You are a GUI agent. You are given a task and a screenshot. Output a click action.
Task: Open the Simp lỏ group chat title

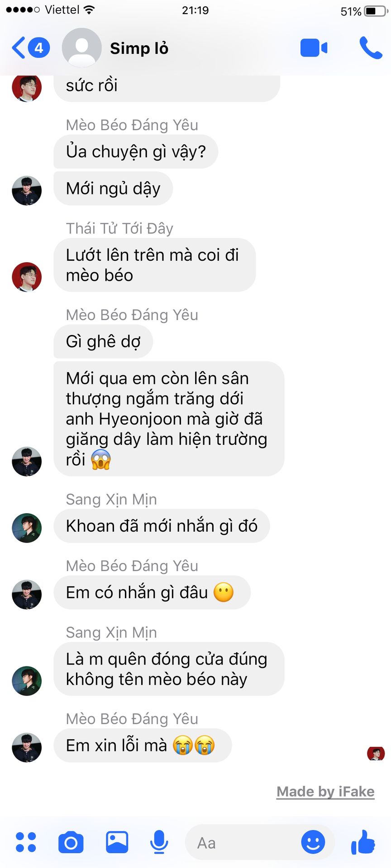tap(139, 48)
